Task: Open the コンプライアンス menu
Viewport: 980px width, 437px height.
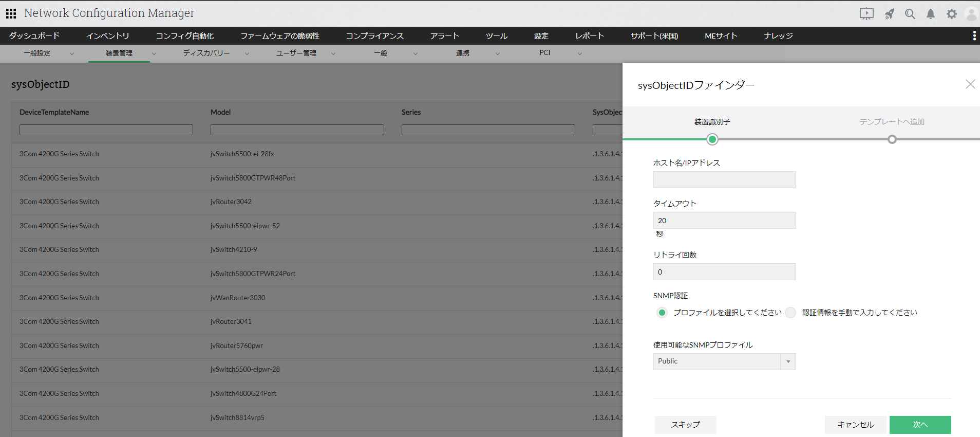Action: coord(375,35)
